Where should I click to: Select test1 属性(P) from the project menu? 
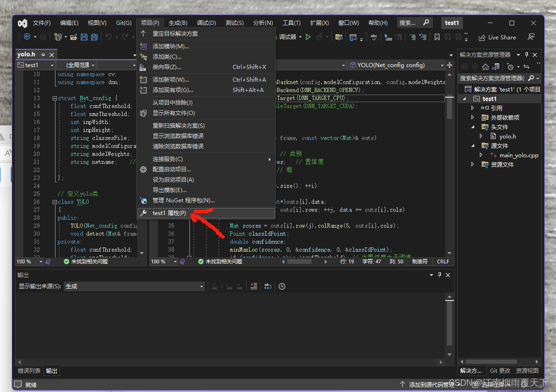(x=206, y=213)
